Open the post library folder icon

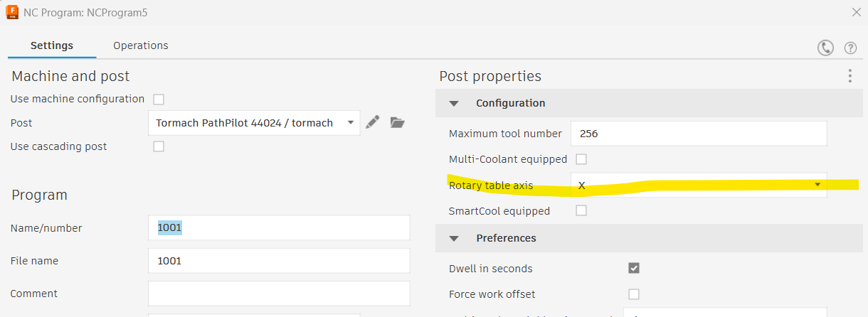pos(397,122)
